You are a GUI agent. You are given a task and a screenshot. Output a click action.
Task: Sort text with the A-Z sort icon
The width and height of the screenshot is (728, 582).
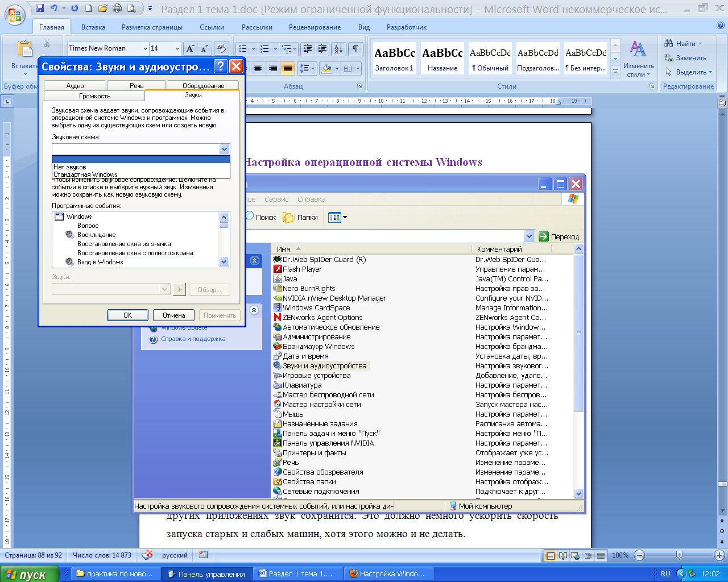338,49
